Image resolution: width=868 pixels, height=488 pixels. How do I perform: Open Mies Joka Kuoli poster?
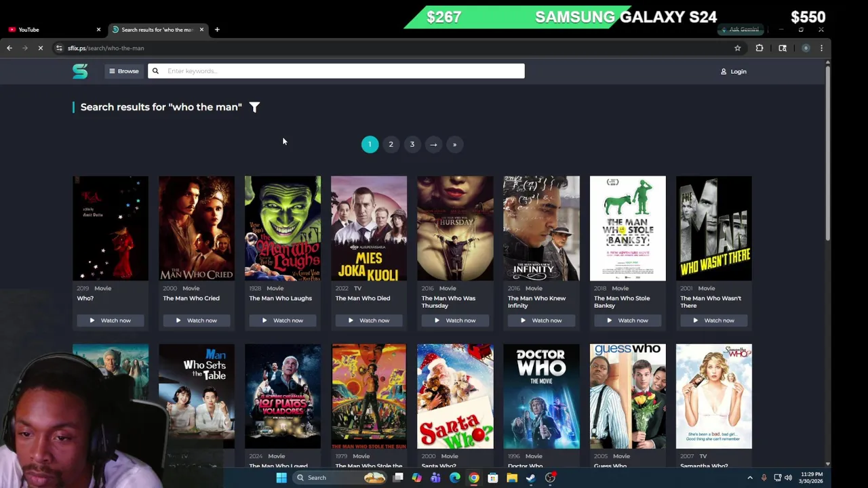(x=369, y=228)
